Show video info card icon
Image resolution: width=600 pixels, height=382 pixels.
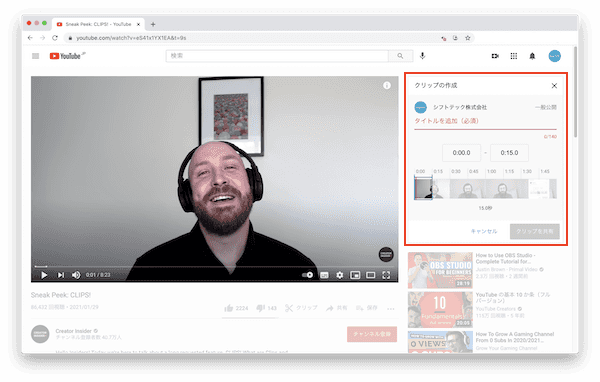(387, 85)
